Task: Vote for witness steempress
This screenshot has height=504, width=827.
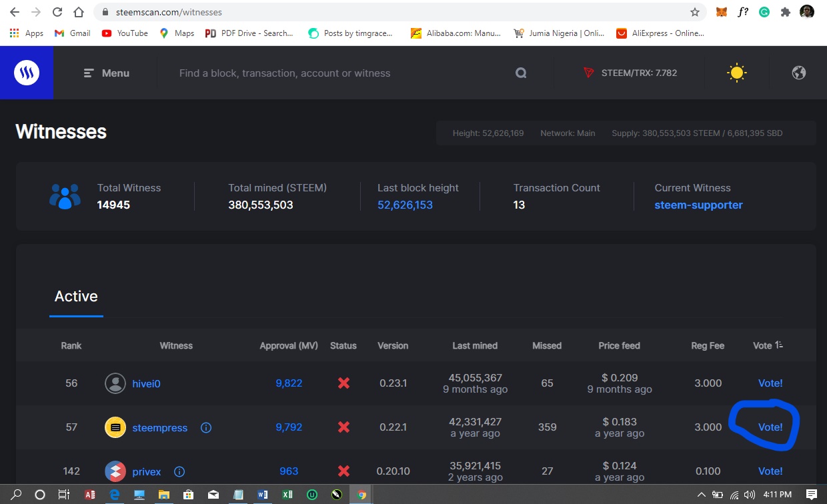Action: 770,427
